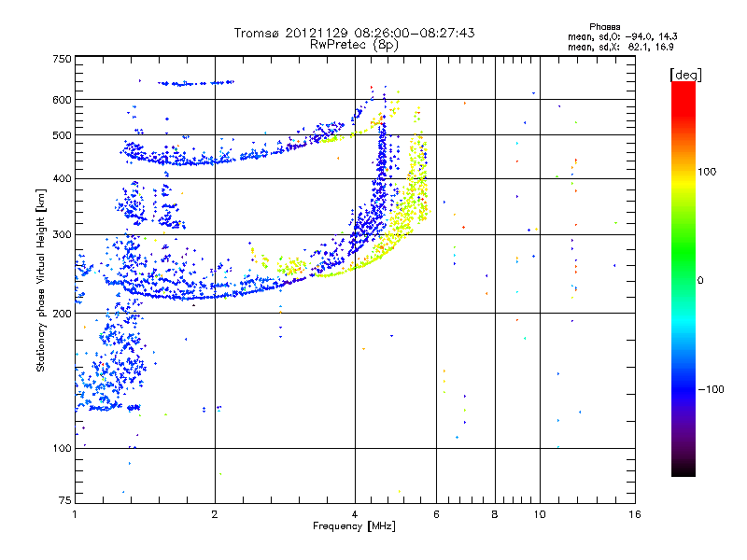The image size is (747, 560).
Task: Click the Frequency [MHz] axis title
Action: pos(354,526)
